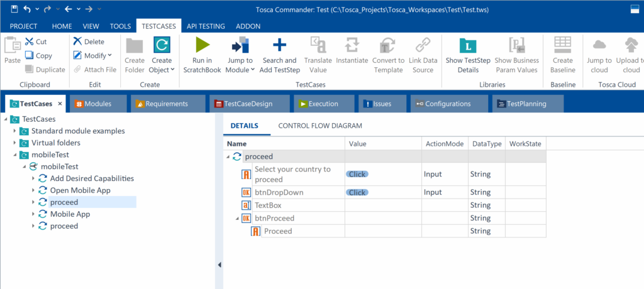Open the Undo history dropdown arrow
Screen dimensions: 644x289
(37, 9)
